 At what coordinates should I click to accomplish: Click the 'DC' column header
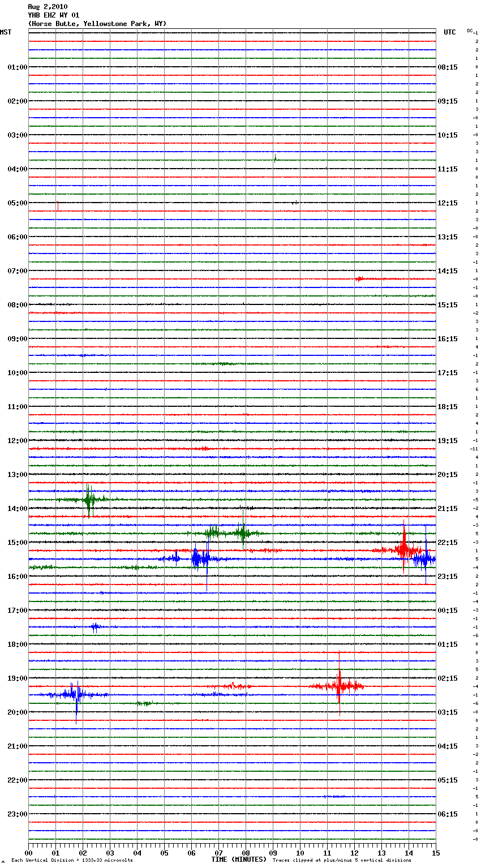pyautogui.click(x=470, y=31)
